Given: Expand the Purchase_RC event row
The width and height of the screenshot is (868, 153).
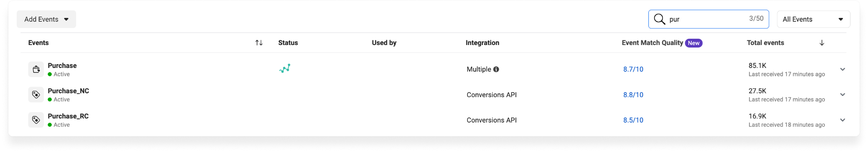Looking at the screenshot, I should tap(843, 120).
